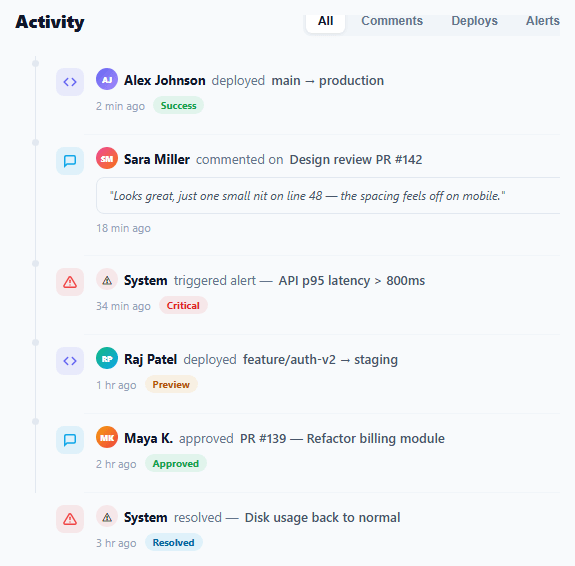
Task: Open Design review PR #142 link
Action: point(356,160)
